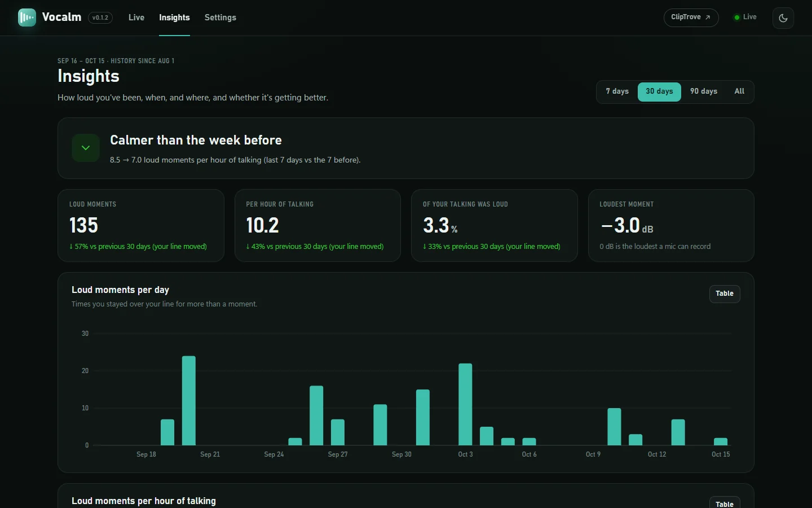
Task: Click the Sep 27 axis label
Action: [338, 454]
